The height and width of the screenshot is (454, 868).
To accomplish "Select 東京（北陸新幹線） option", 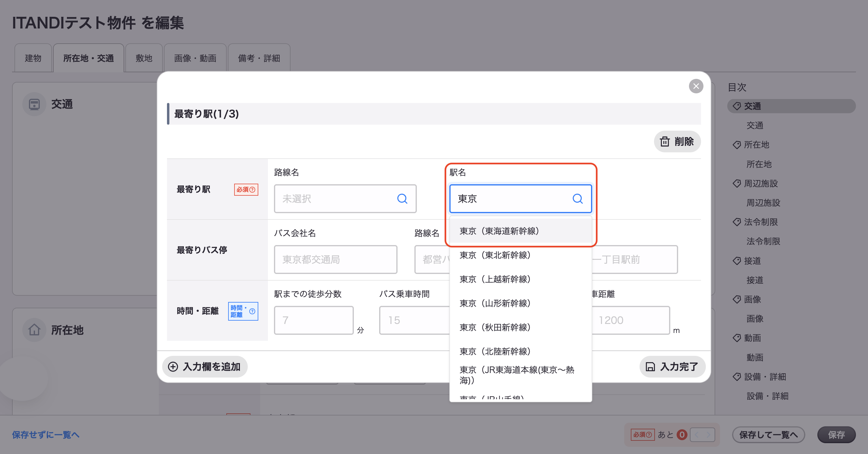I will 520,351.
